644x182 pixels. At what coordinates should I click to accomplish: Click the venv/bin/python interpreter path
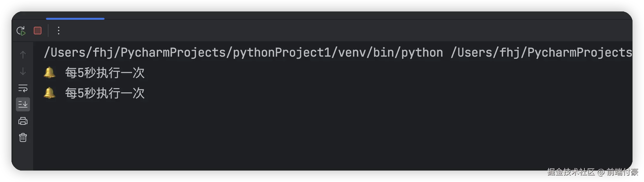(391, 52)
